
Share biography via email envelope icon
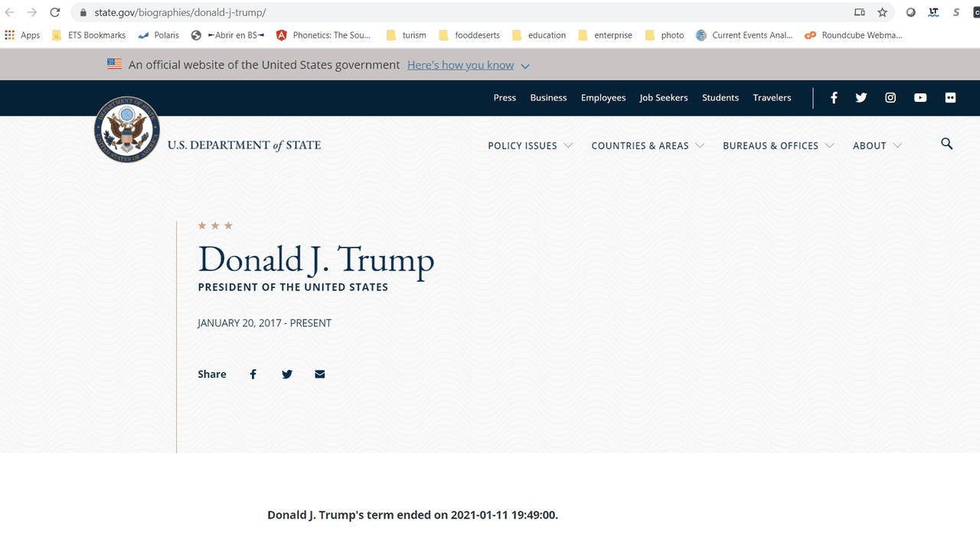tap(320, 374)
